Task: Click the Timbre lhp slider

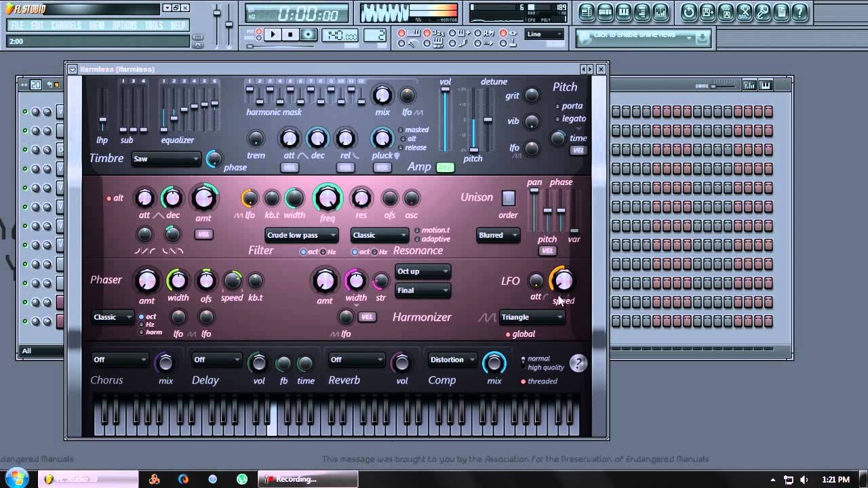Action: pyautogui.click(x=102, y=109)
